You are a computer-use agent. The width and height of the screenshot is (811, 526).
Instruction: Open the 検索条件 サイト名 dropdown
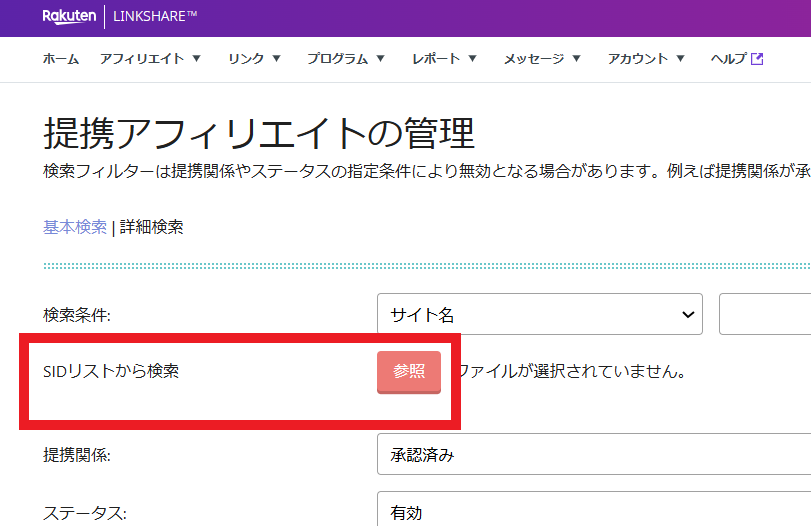pos(539,315)
